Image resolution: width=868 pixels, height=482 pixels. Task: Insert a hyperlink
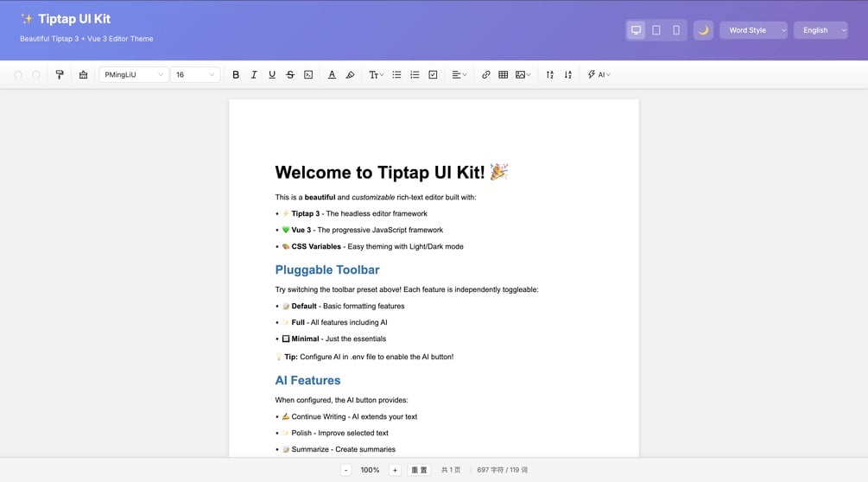click(485, 74)
